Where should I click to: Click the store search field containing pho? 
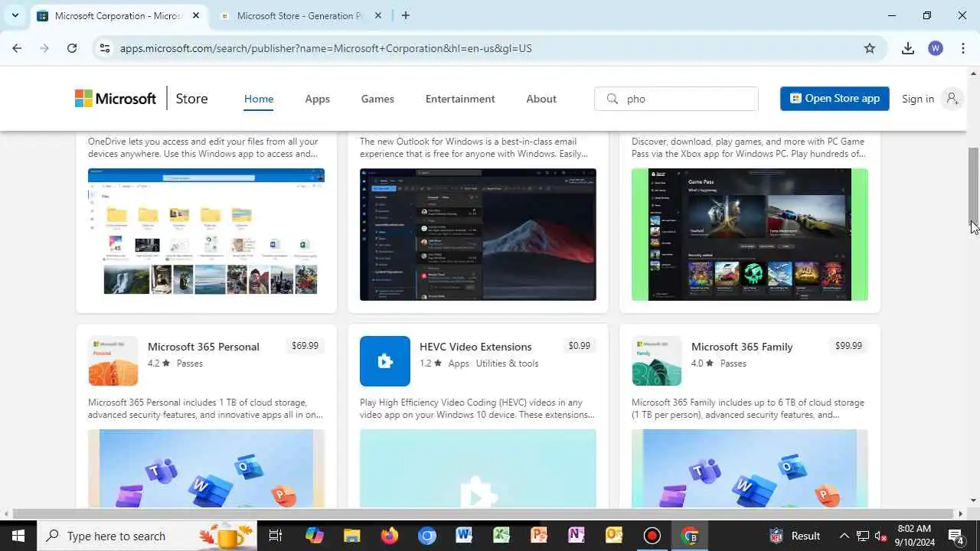pos(676,99)
